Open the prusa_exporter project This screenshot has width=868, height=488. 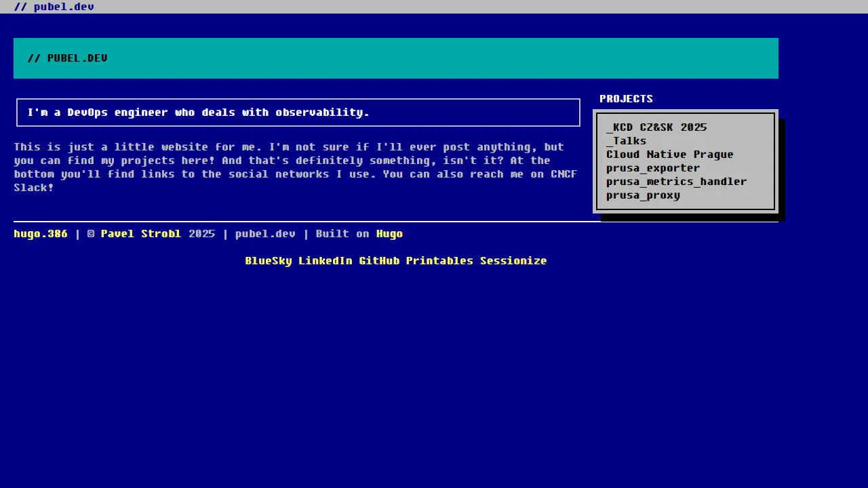(x=652, y=168)
